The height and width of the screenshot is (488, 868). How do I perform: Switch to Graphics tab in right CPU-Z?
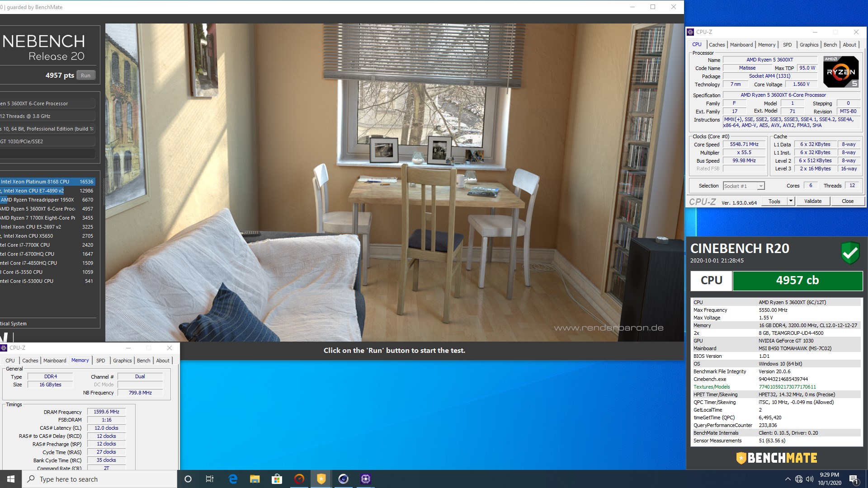(809, 45)
